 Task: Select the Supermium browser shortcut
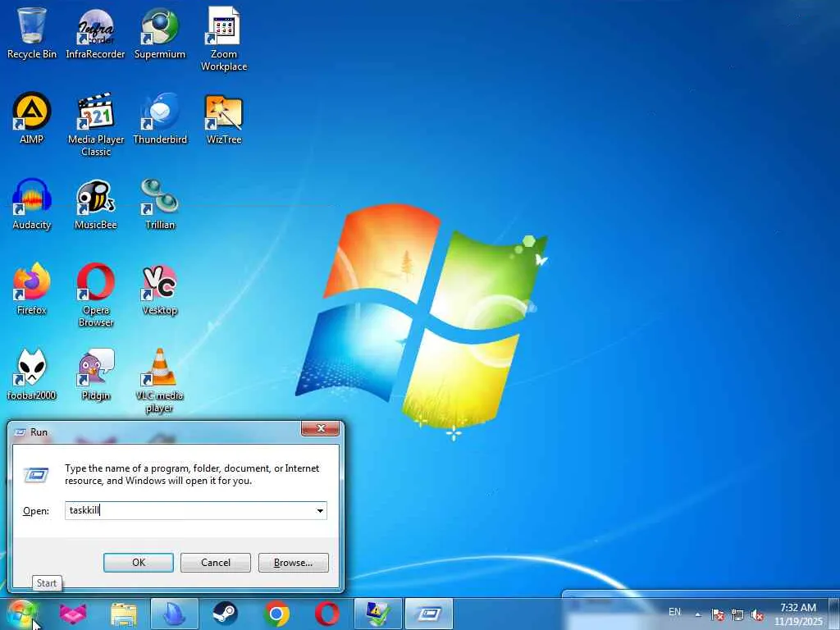[x=160, y=33]
